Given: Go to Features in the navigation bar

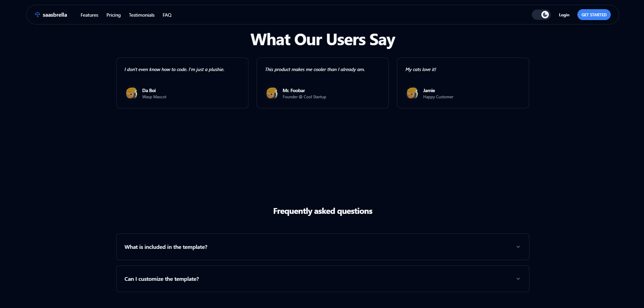Looking at the screenshot, I should pos(89,15).
